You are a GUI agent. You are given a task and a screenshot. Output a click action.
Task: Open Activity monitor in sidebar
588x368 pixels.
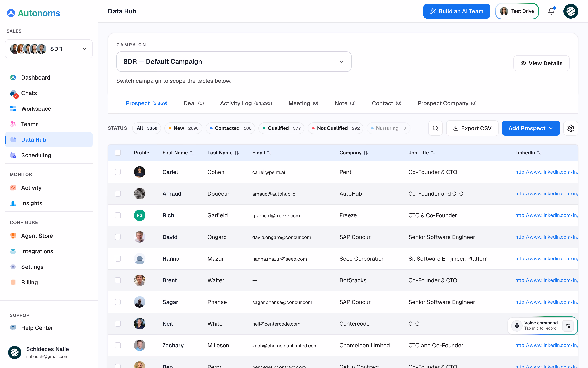tap(49, 188)
